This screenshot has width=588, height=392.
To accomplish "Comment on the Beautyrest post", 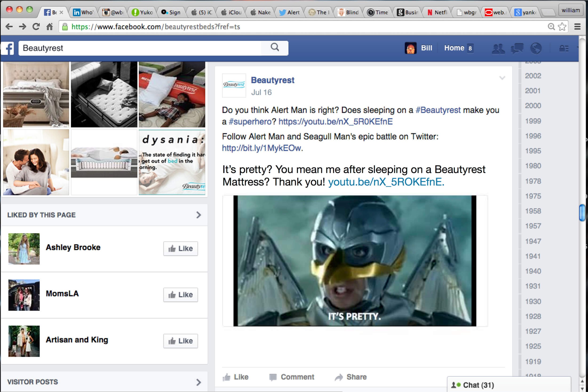I will [292, 377].
